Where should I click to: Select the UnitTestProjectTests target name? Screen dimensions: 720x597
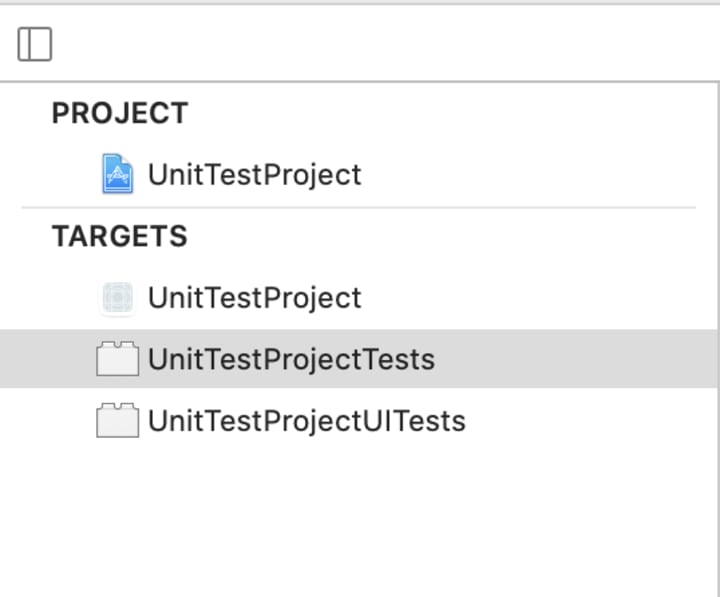click(291, 359)
